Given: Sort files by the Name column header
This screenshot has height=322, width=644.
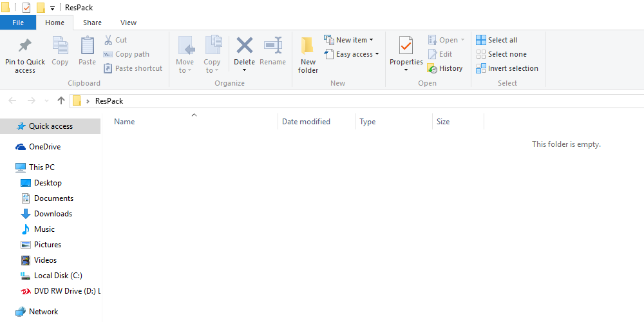Looking at the screenshot, I should (124, 122).
